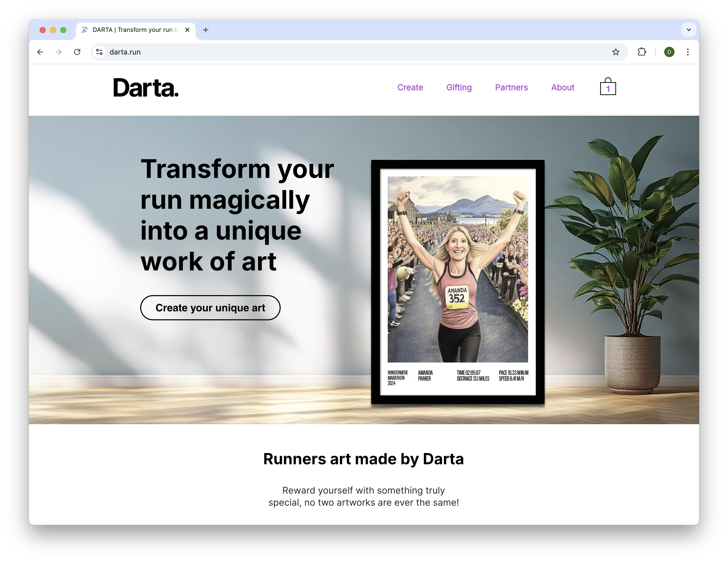Open site permission settings in the address bar

coord(99,52)
